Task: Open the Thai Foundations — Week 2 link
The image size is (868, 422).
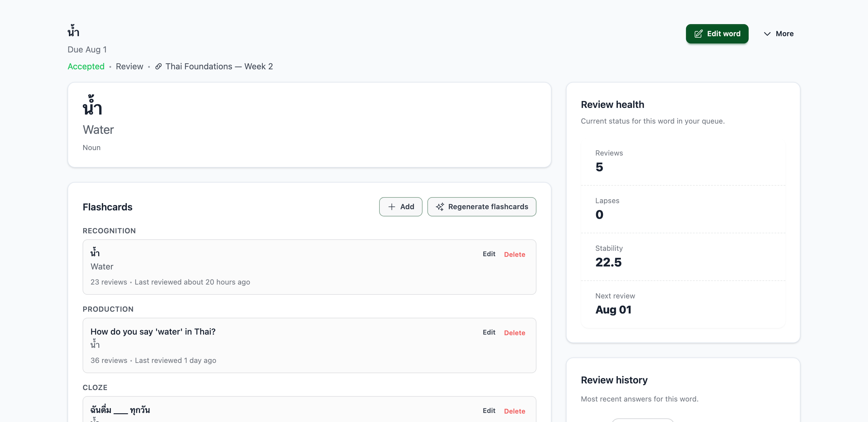Action: tap(219, 66)
